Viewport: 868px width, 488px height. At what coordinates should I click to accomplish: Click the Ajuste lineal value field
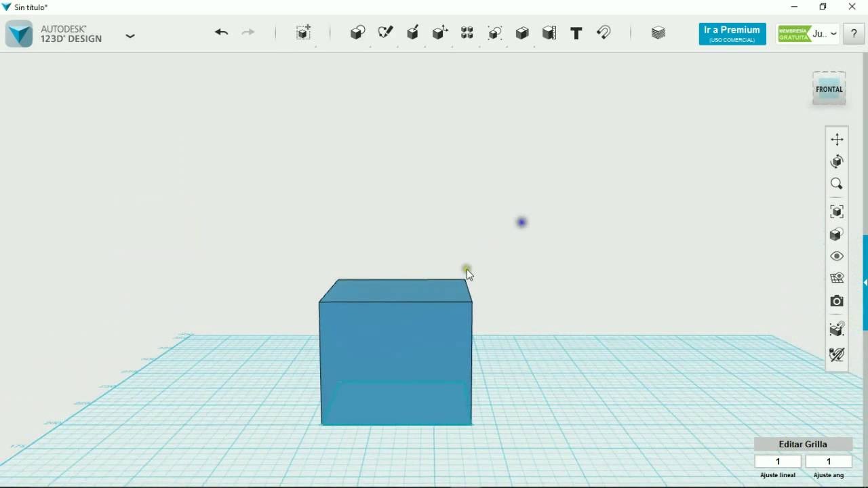[778, 462]
